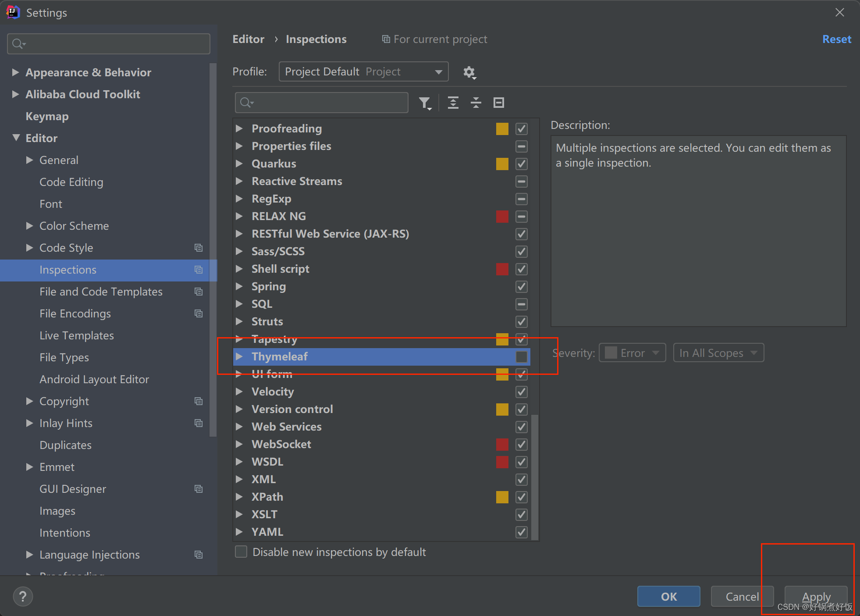Enable the Thymeleaf inspection checkbox
This screenshot has height=616, width=860.
[521, 357]
